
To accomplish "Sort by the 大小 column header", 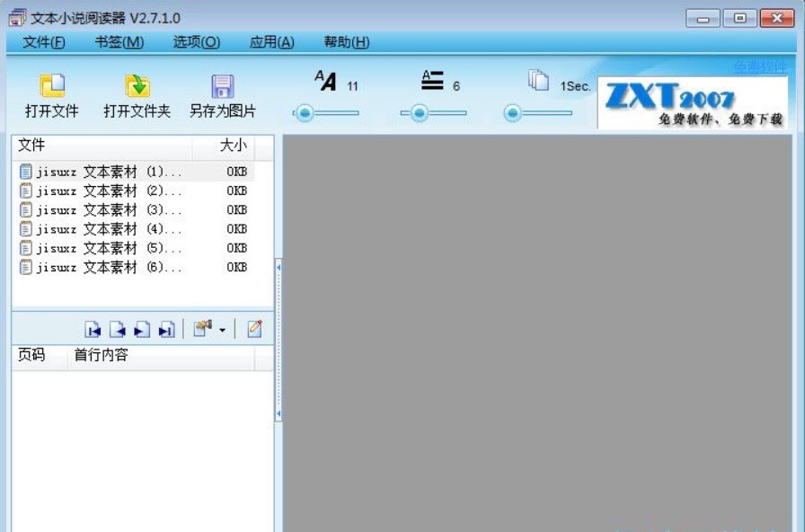I will point(224,146).
